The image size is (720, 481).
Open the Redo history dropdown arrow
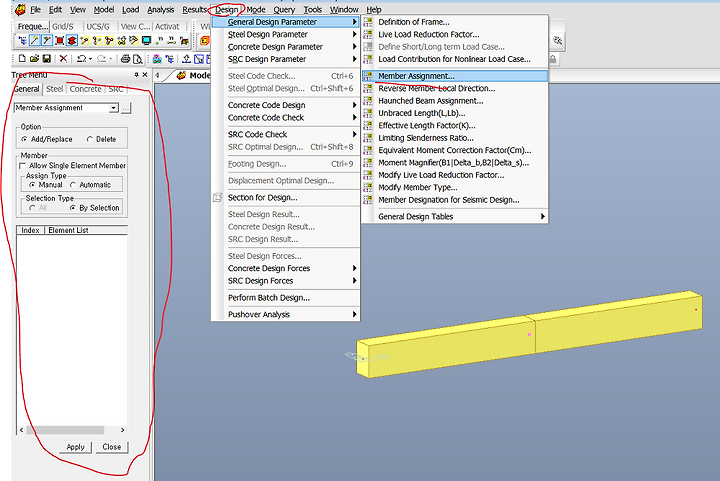111,59
